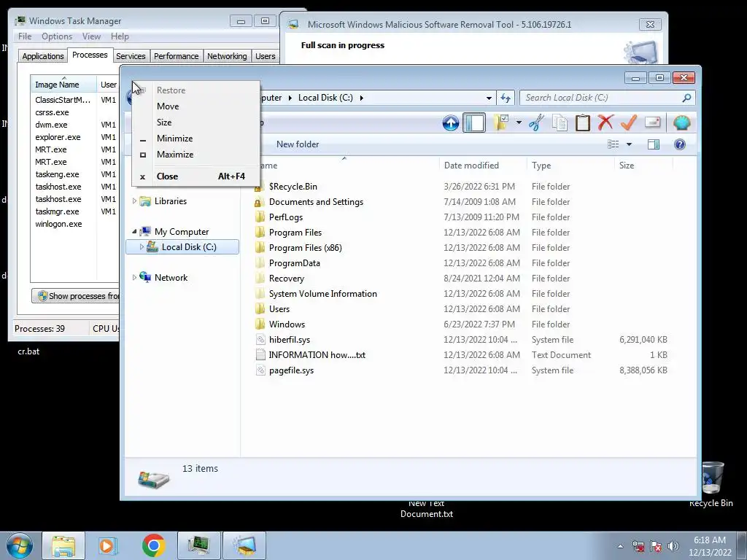Click the Task Manager taskbar button
Viewport: 747px width, 560px height.
[198, 545]
